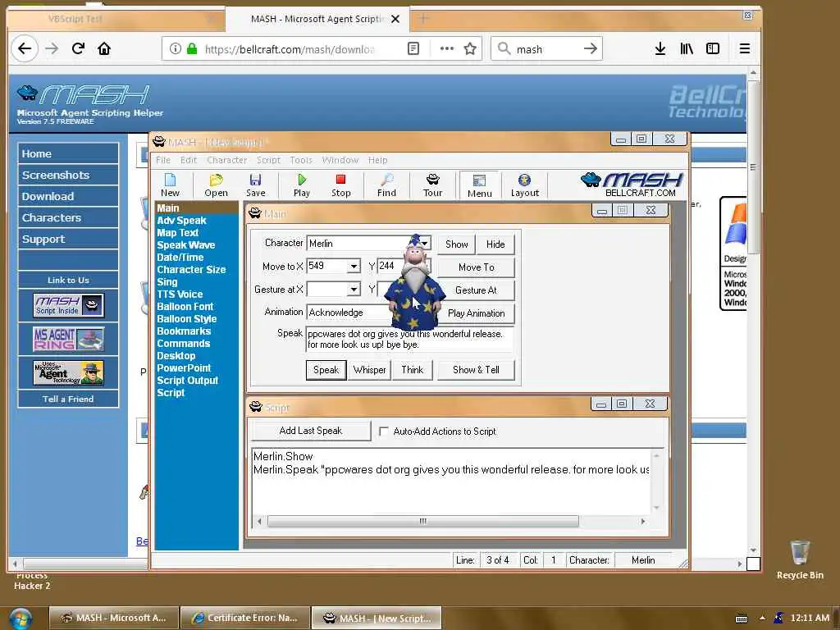The image size is (840, 630).
Task: Select Script Output in the side panel
Action: [188, 381]
